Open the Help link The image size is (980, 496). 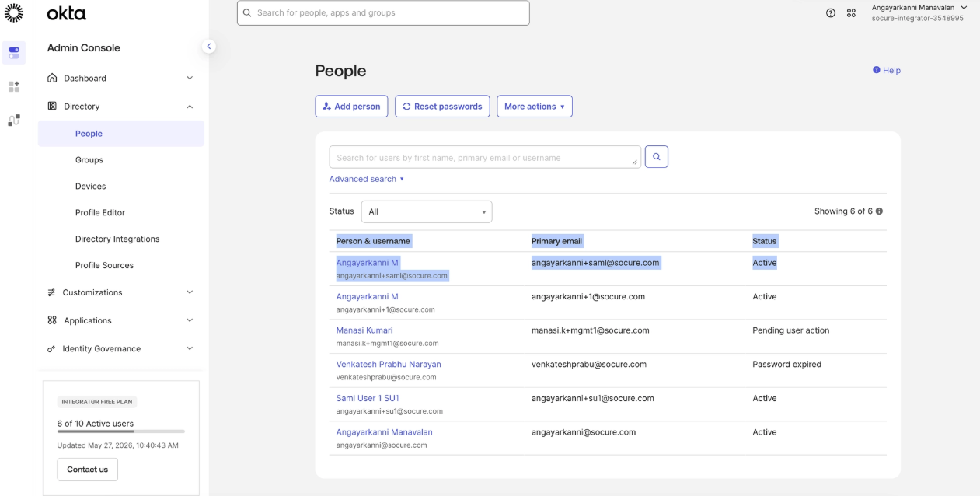click(x=887, y=70)
